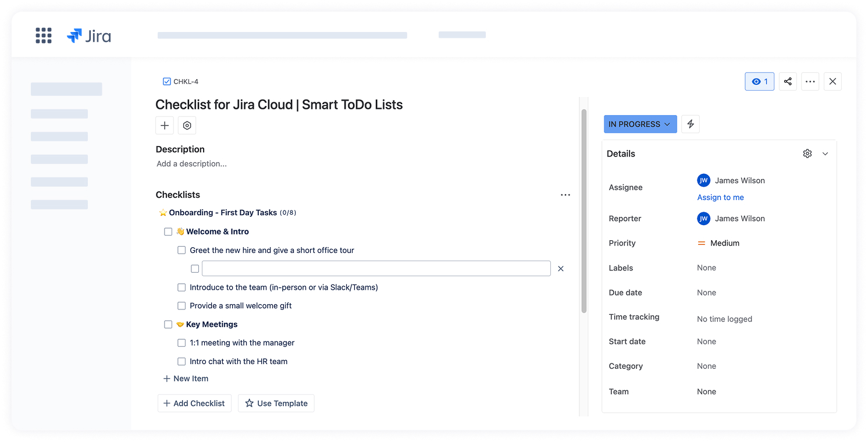
Task: Check Provide a small welcome gift
Action: [x=182, y=305]
